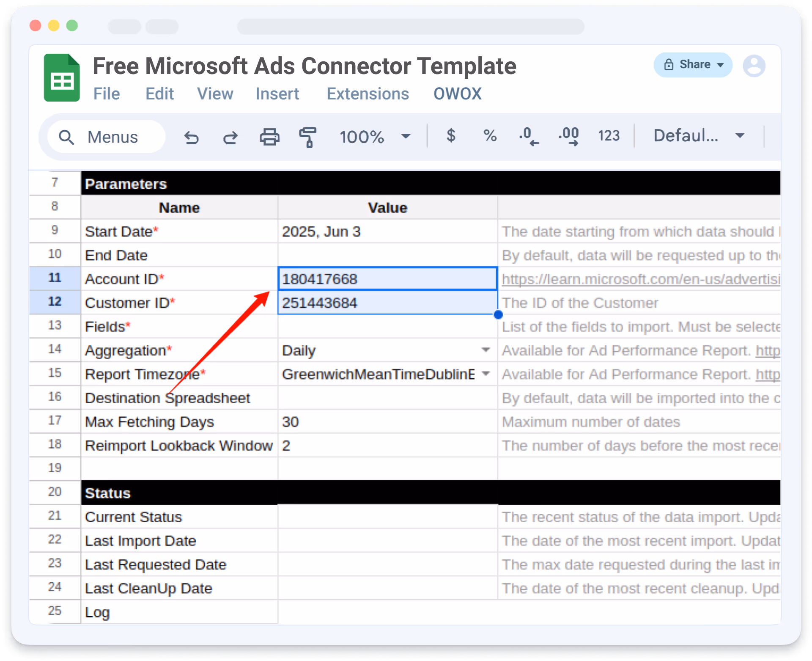Viewport: 812px width, 661px height.
Task: Expand the Report Timezone dropdown arrow
Action: point(486,374)
